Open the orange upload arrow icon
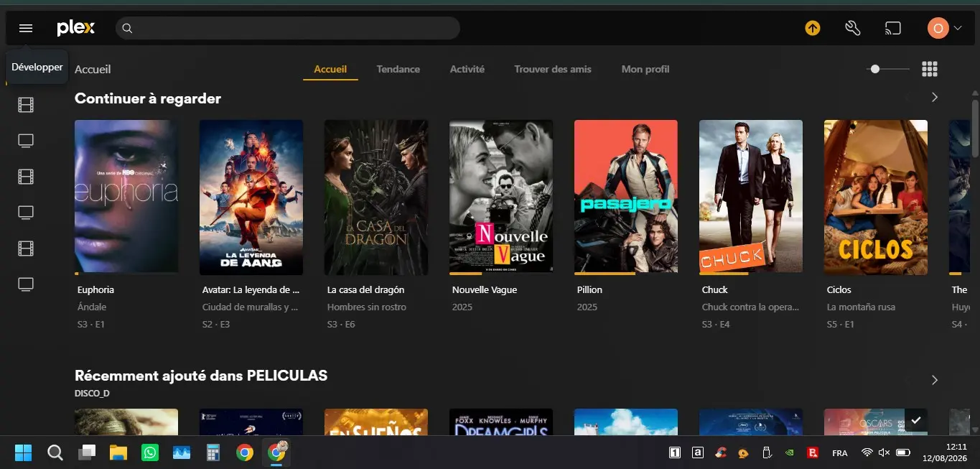 point(812,28)
